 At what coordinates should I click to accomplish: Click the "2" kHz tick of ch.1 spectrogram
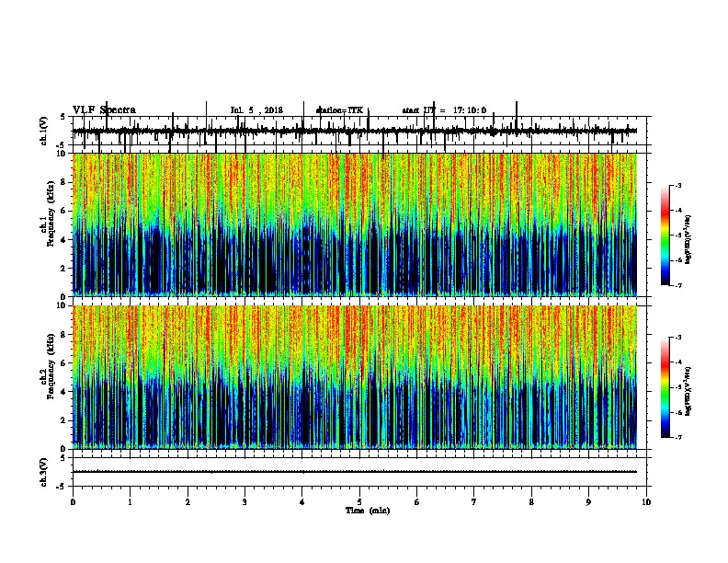[x=64, y=268]
